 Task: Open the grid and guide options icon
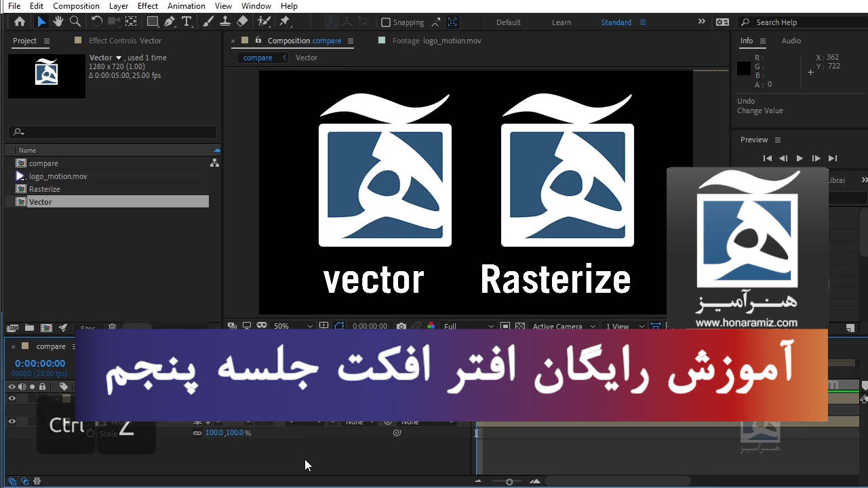324,326
